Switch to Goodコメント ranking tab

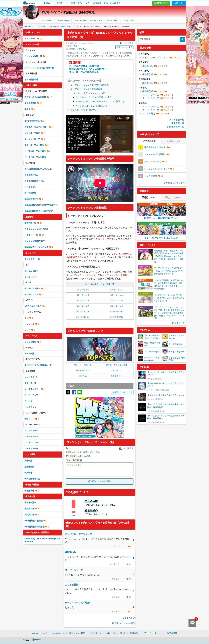[174, 141]
